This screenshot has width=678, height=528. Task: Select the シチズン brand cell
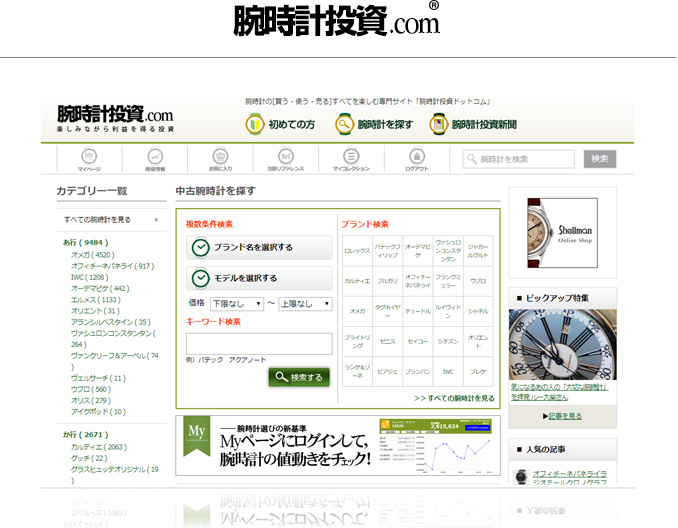pyautogui.click(x=448, y=341)
